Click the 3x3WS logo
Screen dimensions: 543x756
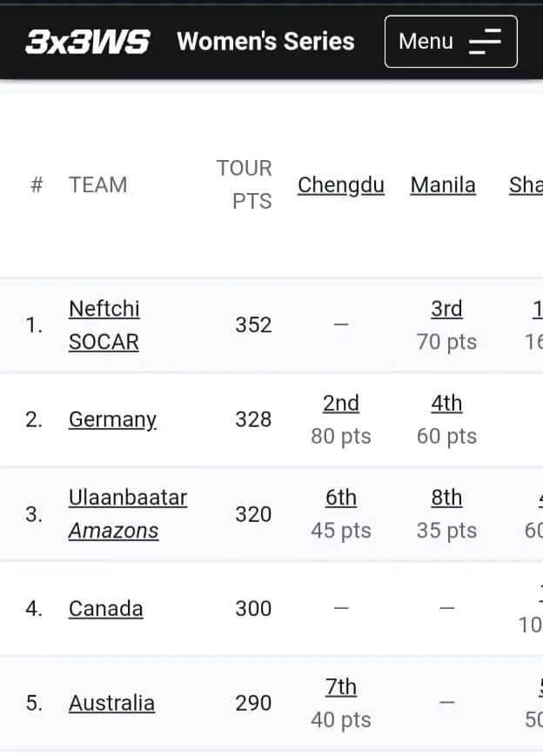click(x=87, y=42)
